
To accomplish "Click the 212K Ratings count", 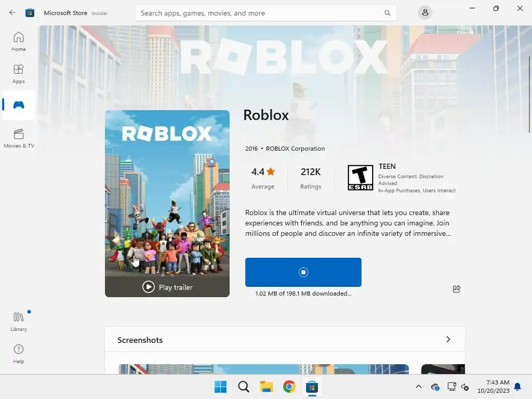I will click(x=311, y=178).
